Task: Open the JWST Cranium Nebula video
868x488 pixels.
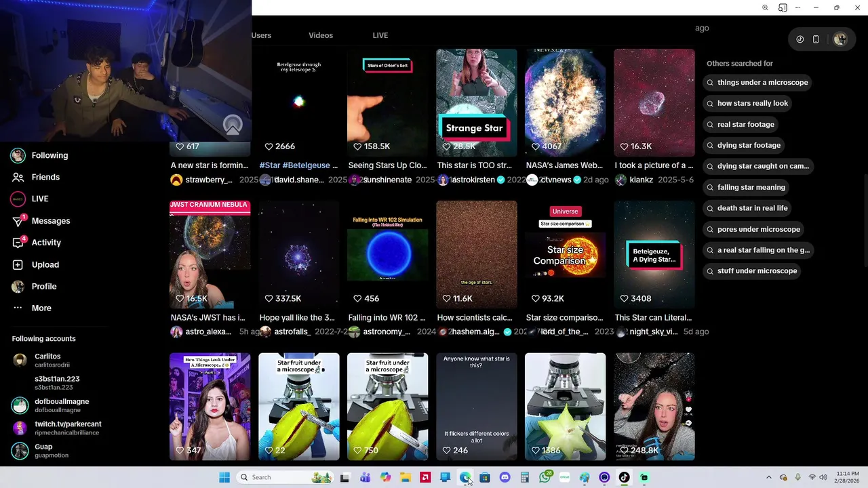Action: coord(210,255)
